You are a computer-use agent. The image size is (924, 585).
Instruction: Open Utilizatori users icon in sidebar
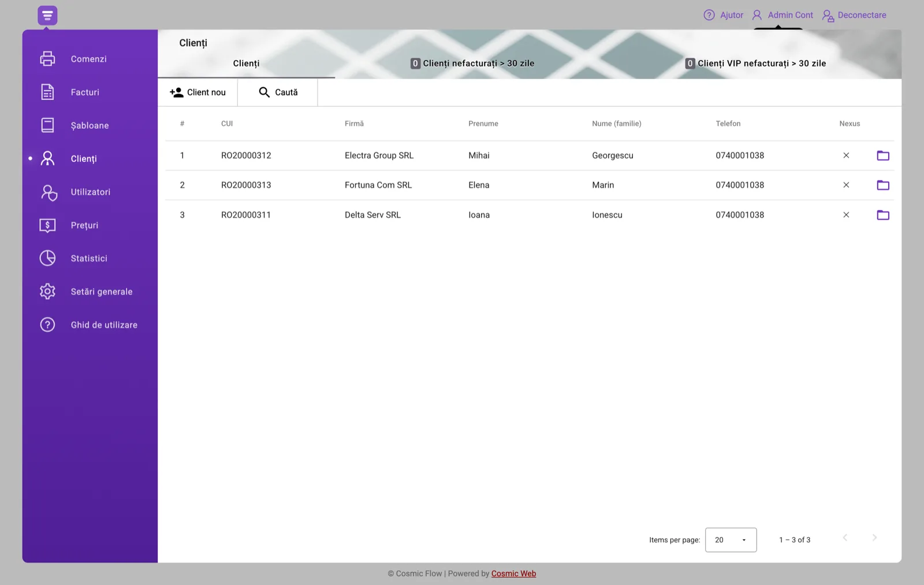click(49, 192)
